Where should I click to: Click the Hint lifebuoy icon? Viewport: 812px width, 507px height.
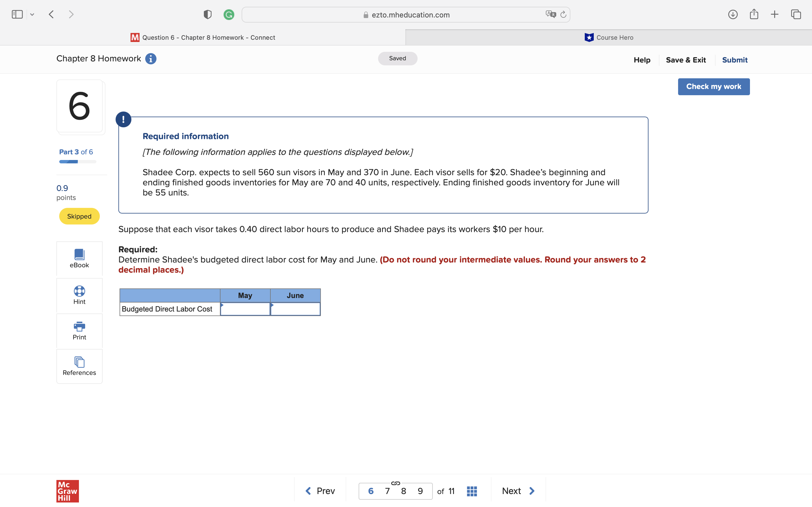(x=79, y=291)
